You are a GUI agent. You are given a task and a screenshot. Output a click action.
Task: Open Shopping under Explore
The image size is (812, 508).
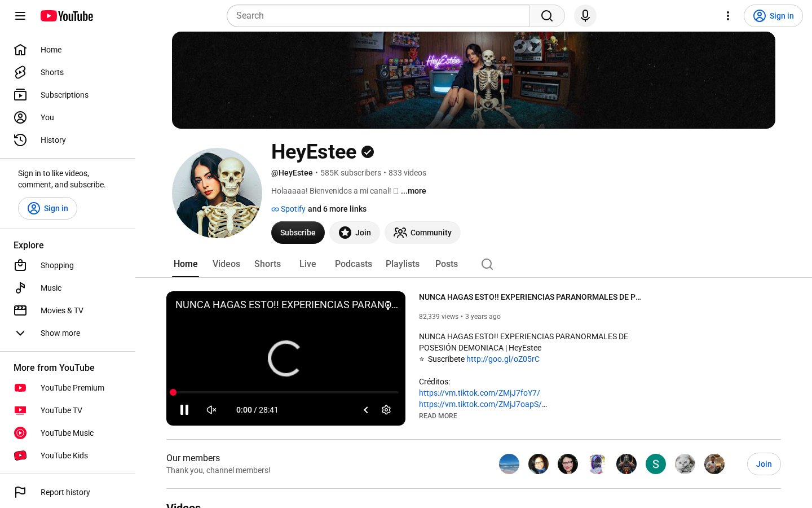pos(68,265)
